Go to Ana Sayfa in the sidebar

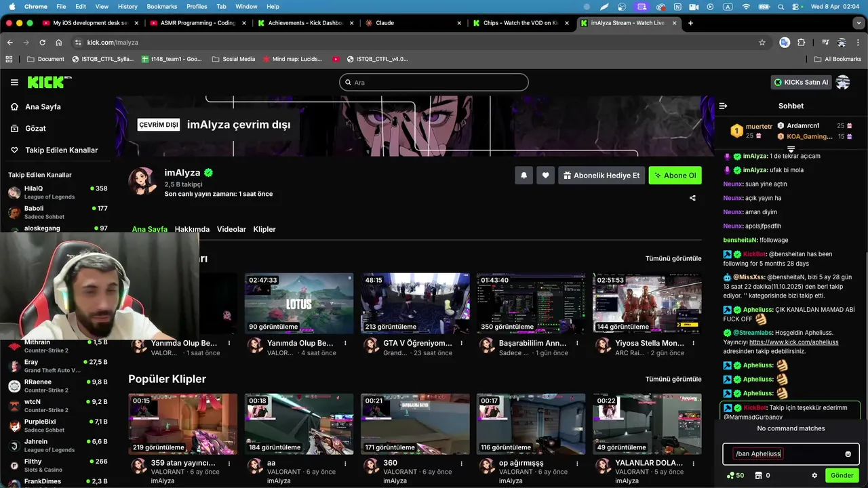[x=43, y=107]
